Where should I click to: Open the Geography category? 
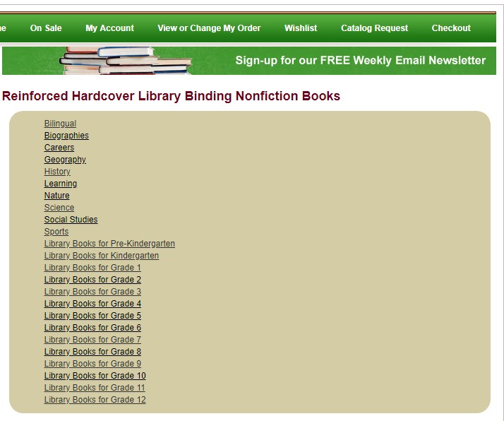coord(65,160)
